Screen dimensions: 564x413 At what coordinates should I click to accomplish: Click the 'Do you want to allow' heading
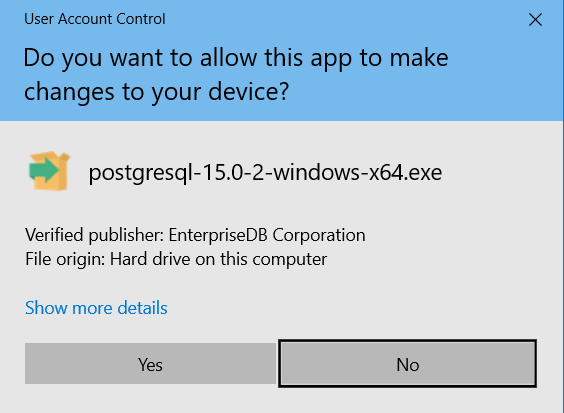[x=236, y=58]
